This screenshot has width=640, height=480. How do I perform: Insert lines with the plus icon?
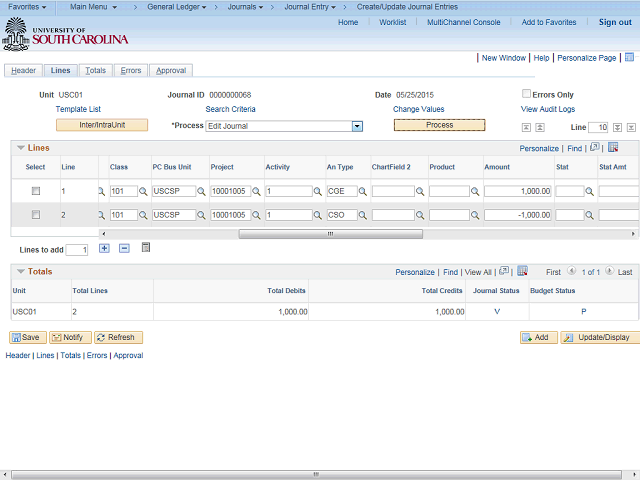[x=104, y=248]
